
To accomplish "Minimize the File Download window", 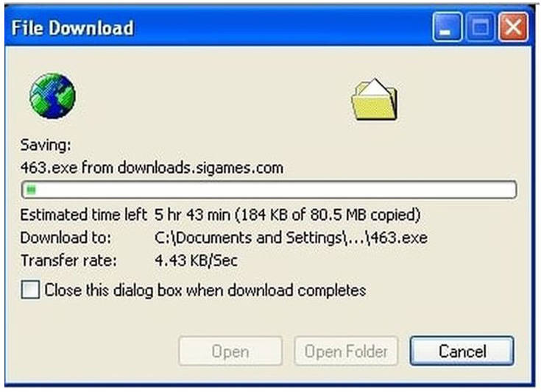I will (x=448, y=27).
